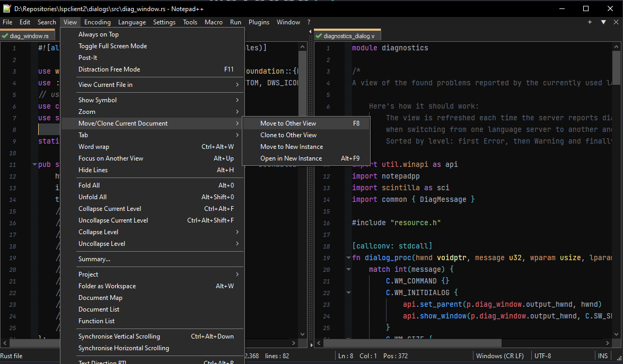Viewport: 623px width, 364px height.
Task: Collapse fold marker at line 19 dialog_proc
Action: [x=348, y=258]
